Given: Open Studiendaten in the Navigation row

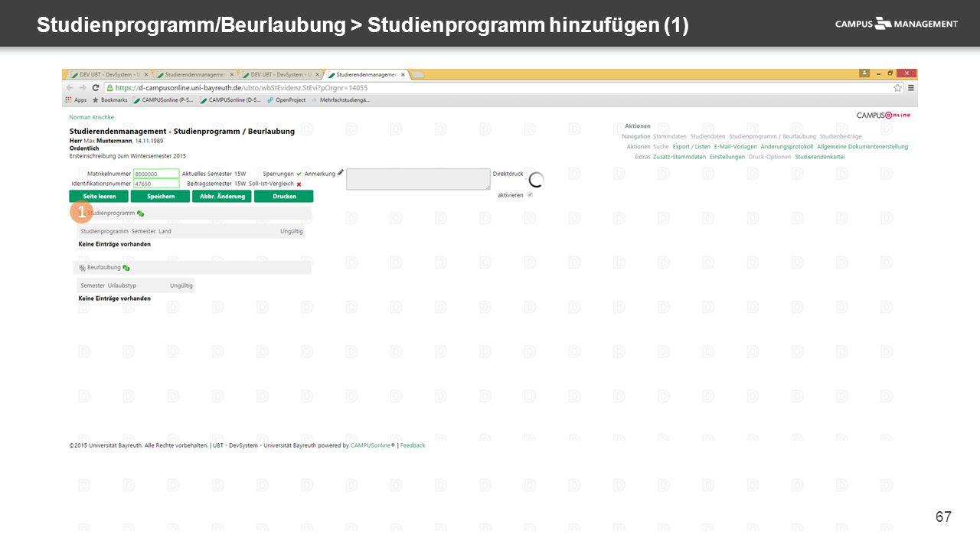Looking at the screenshot, I should pos(708,136).
